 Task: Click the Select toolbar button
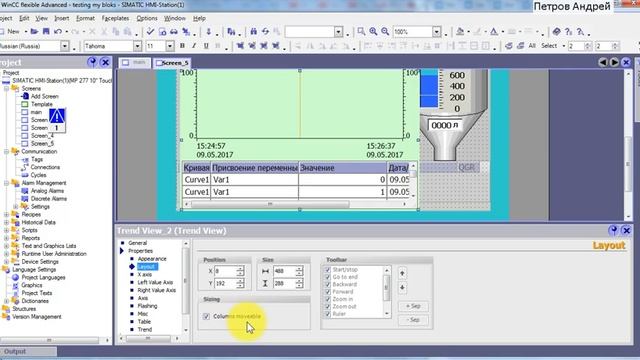tap(549, 46)
